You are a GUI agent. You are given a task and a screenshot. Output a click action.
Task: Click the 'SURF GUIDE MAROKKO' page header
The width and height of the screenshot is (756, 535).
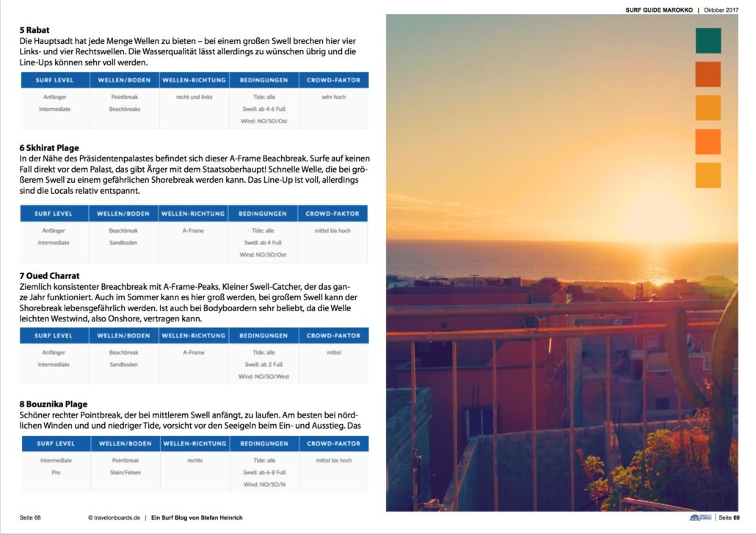(x=659, y=10)
